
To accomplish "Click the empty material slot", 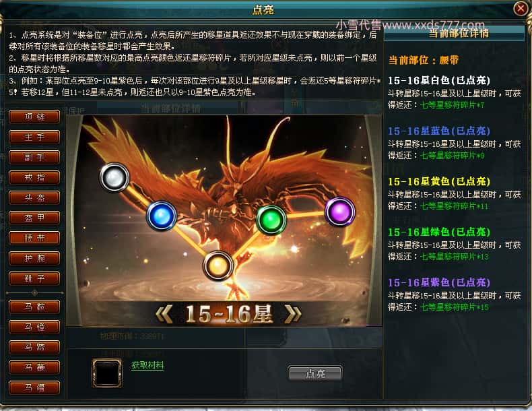I will (107, 373).
